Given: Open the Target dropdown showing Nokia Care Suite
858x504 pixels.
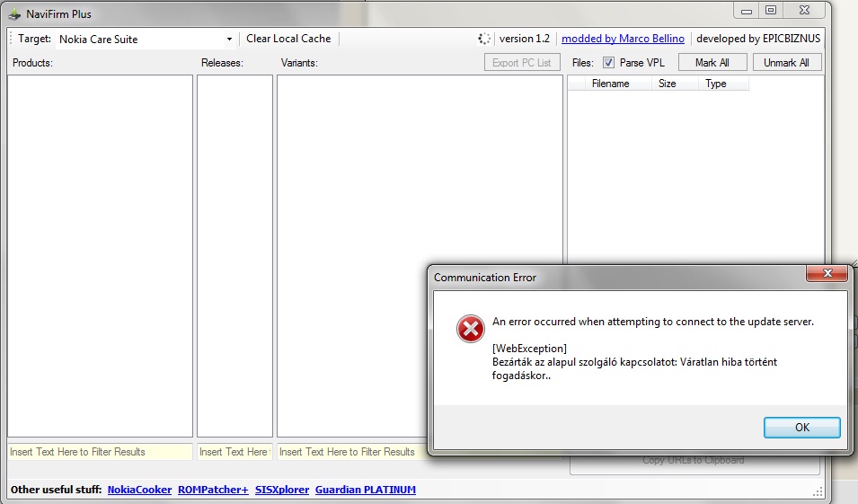Looking at the screenshot, I should coord(146,39).
